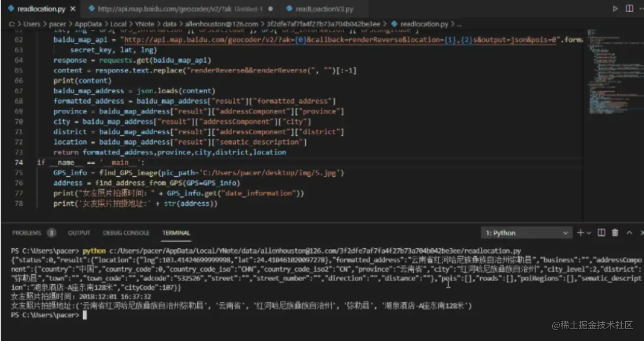The width and height of the screenshot is (644, 341).
Task: Open the 'readlocation.py' breadcrumb file entry
Action: tap(421, 24)
